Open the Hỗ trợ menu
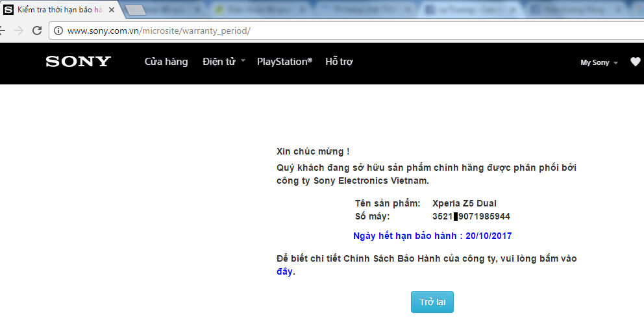The width and height of the screenshot is (644, 324). (339, 62)
